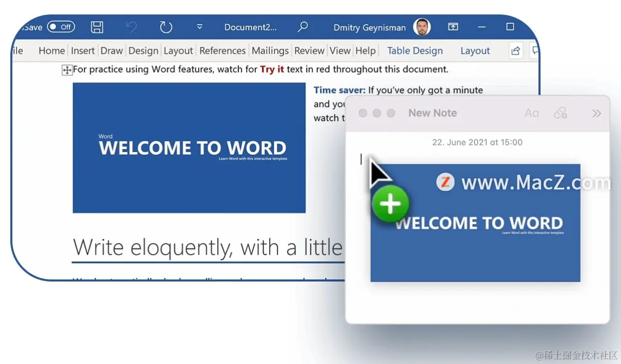621x364 pixels.
Task: Click the collaborate link icon in Notes
Action: pyautogui.click(x=561, y=113)
